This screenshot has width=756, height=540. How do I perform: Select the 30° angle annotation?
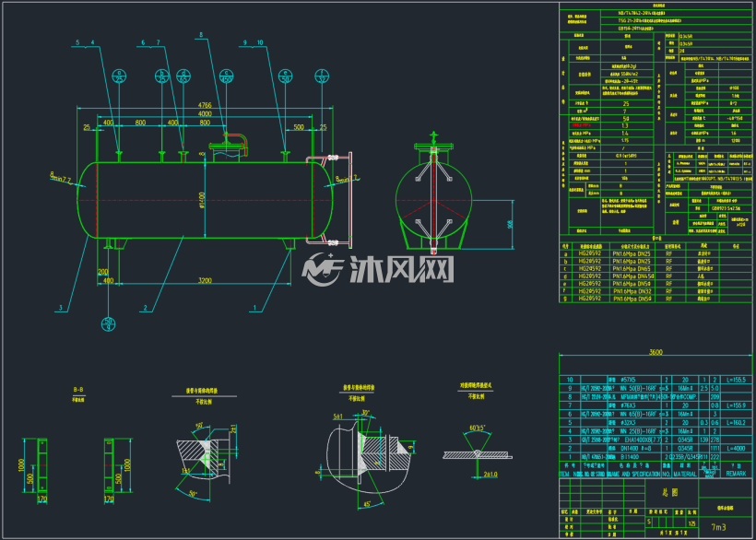coord(366,413)
